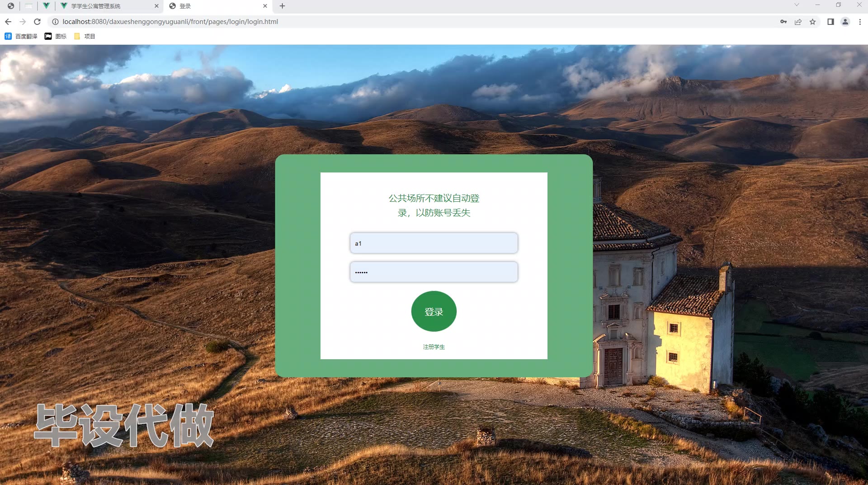Viewport: 868px width, 485px height.
Task: Open the 百度翻译 bookmark
Action: pyautogui.click(x=21, y=36)
